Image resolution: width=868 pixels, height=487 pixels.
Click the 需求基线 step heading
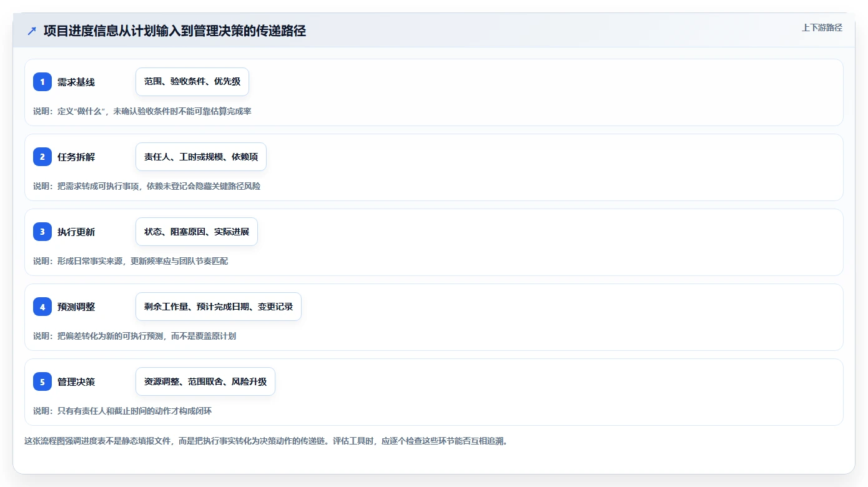[76, 82]
